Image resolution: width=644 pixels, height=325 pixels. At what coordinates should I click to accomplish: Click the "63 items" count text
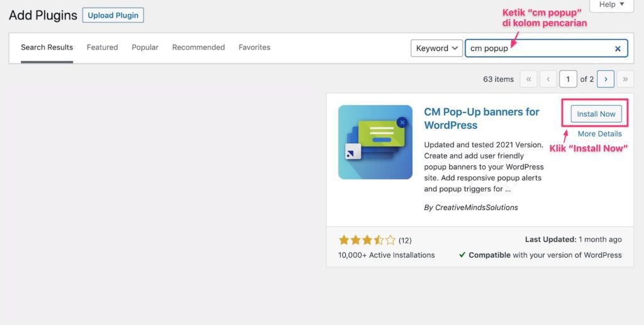tap(498, 79)
